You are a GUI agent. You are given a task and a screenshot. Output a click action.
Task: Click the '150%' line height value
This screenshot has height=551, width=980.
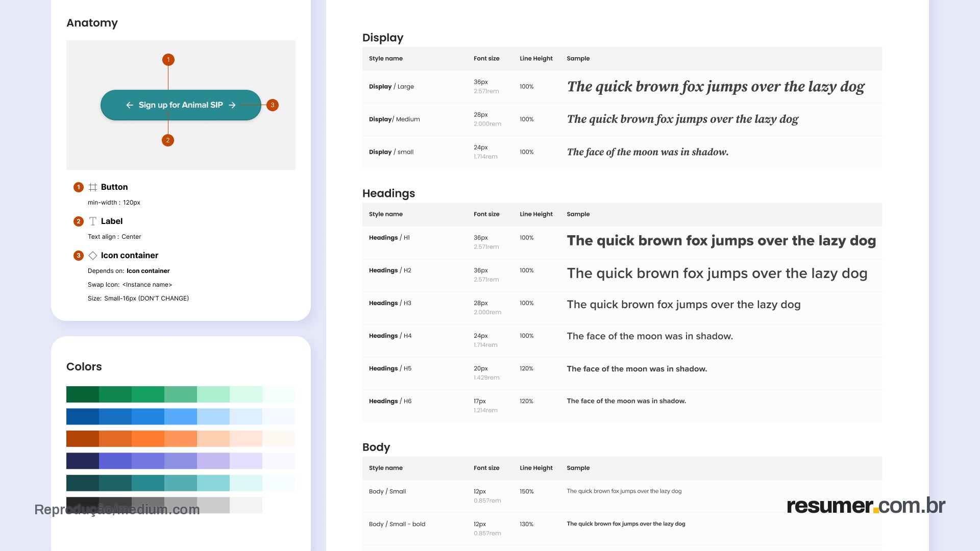coord(527,491)
